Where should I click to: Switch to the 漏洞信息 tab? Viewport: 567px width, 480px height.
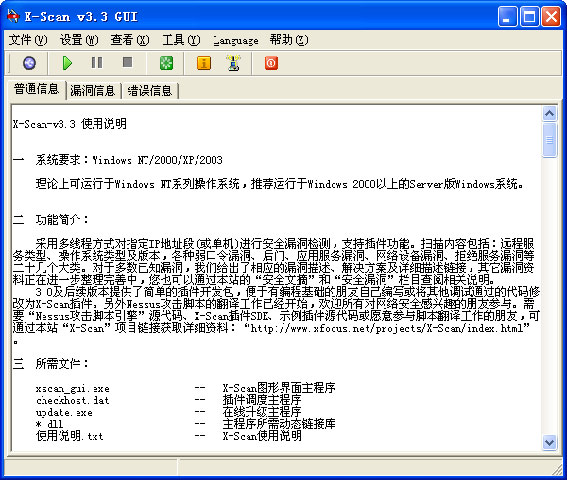click(x=93, y=90)
